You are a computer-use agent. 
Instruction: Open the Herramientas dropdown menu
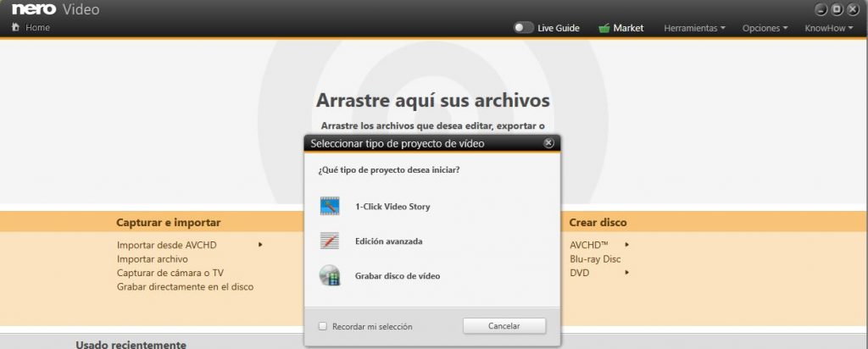694,28
